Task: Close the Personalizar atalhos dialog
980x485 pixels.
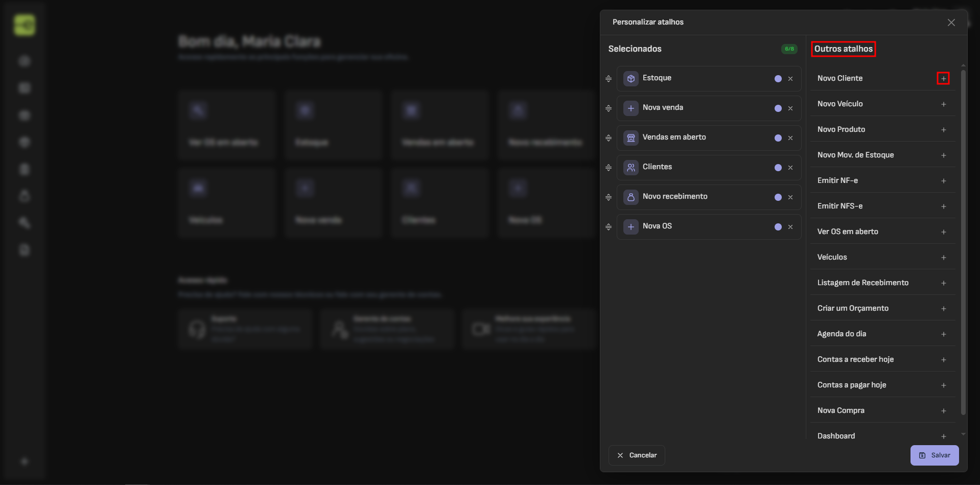Action: point(951,22)
